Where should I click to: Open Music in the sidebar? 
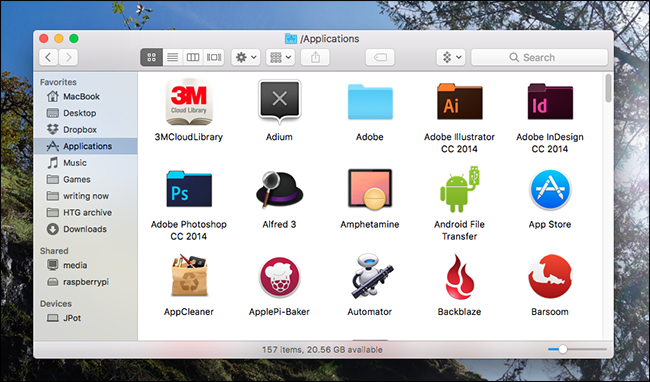pos(86,163)
